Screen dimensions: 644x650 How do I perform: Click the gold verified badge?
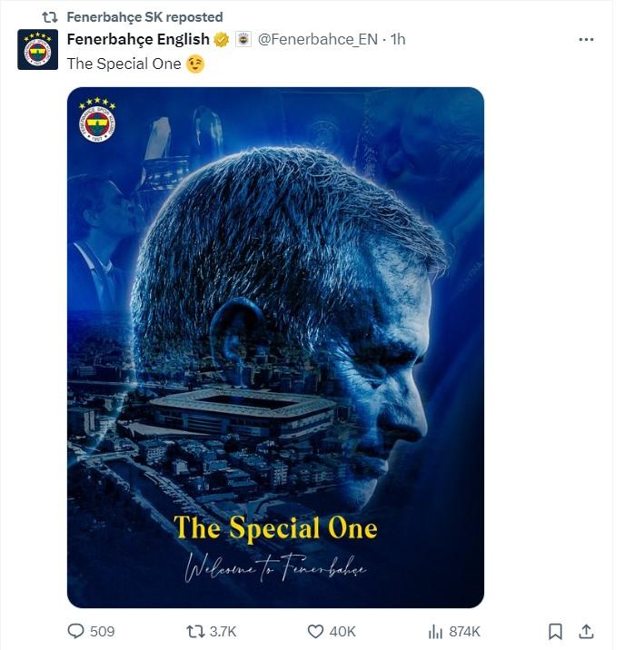221,40
